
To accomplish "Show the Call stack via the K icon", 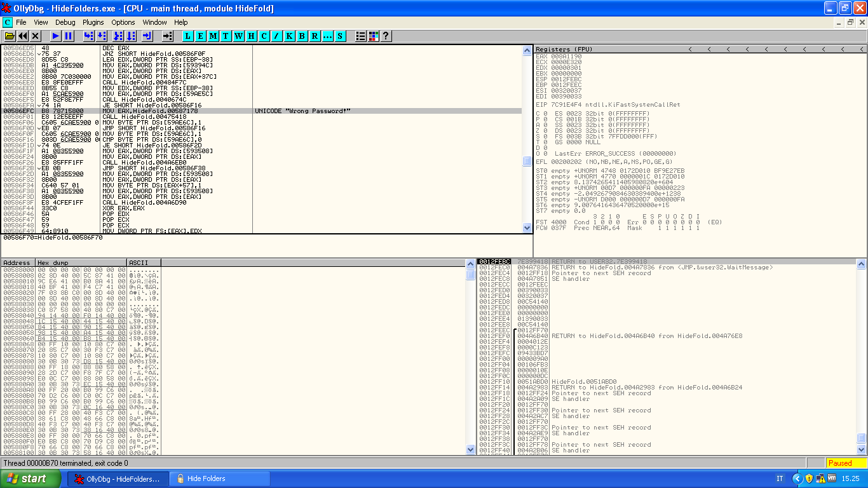I will point(290,36).
